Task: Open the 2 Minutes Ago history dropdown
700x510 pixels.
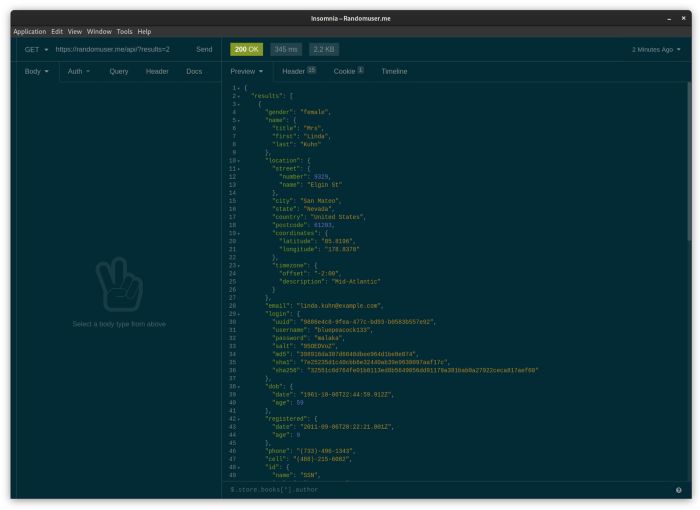Action: pos(656,50)
